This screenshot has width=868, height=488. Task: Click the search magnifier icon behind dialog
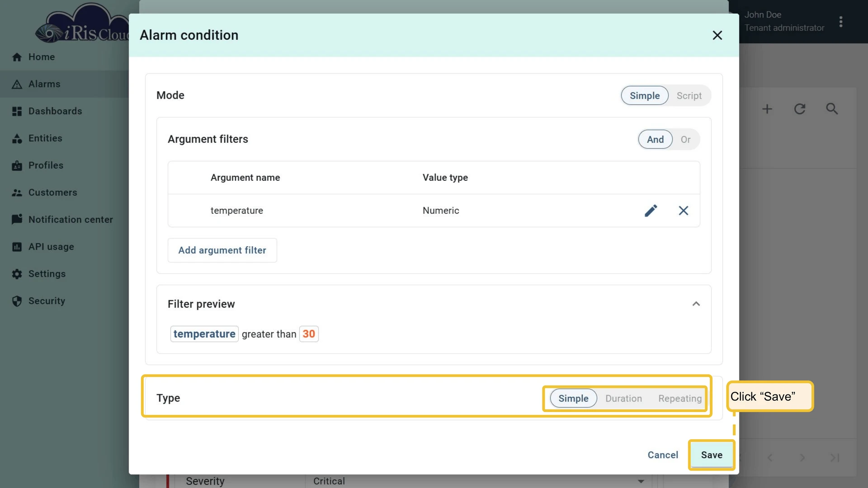coord(832,109)
